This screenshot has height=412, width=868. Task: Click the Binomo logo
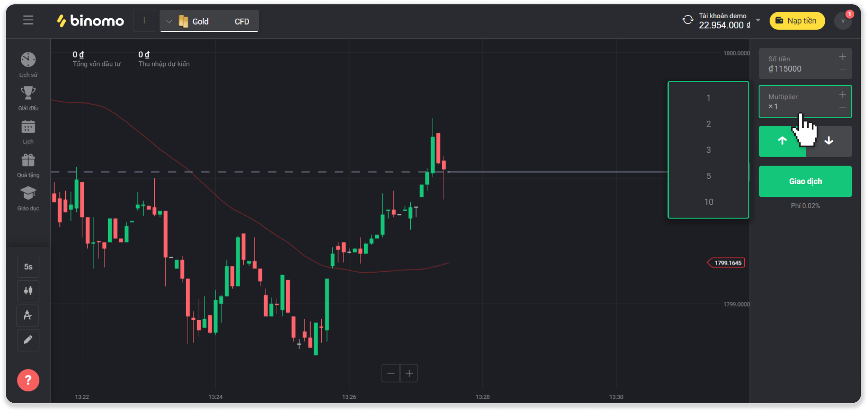point(90,20)
